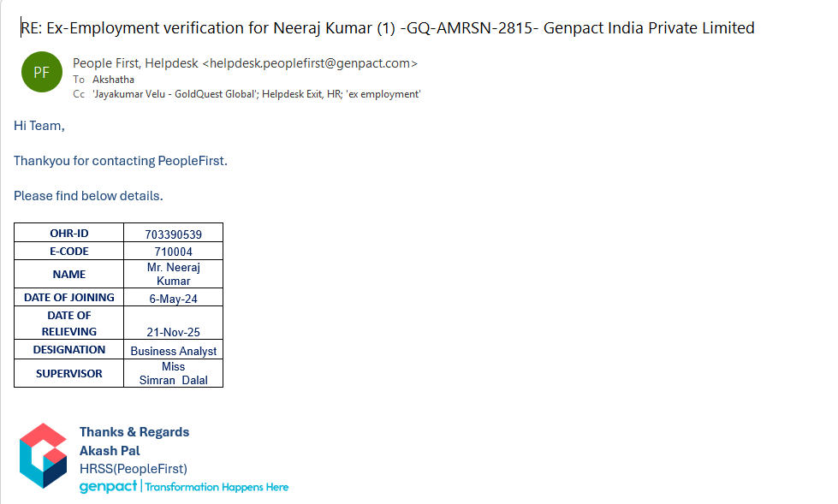Click the supervisor cell 'Miss Simran Dalal'
The height and width of the screenshot is (504, 838).
coord(173,374)
